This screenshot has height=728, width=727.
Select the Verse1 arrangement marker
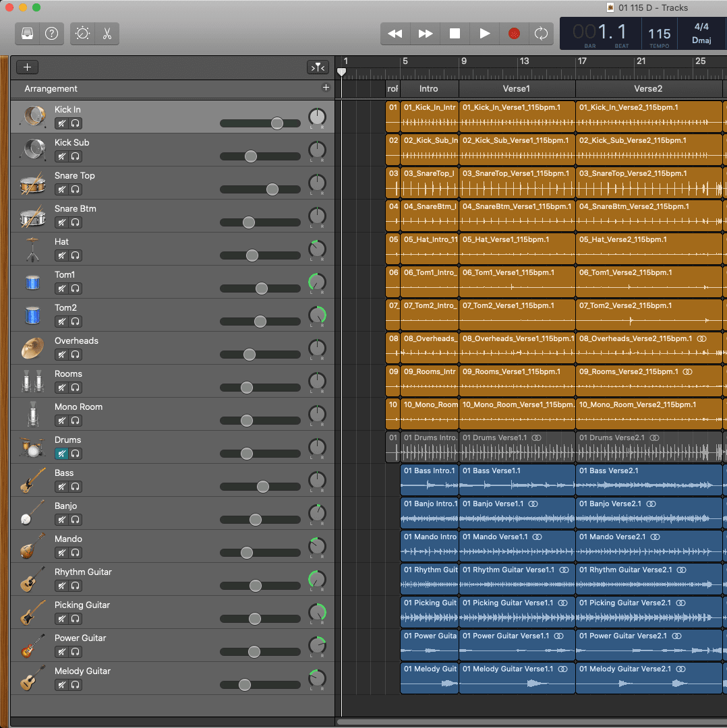(517, 89)
